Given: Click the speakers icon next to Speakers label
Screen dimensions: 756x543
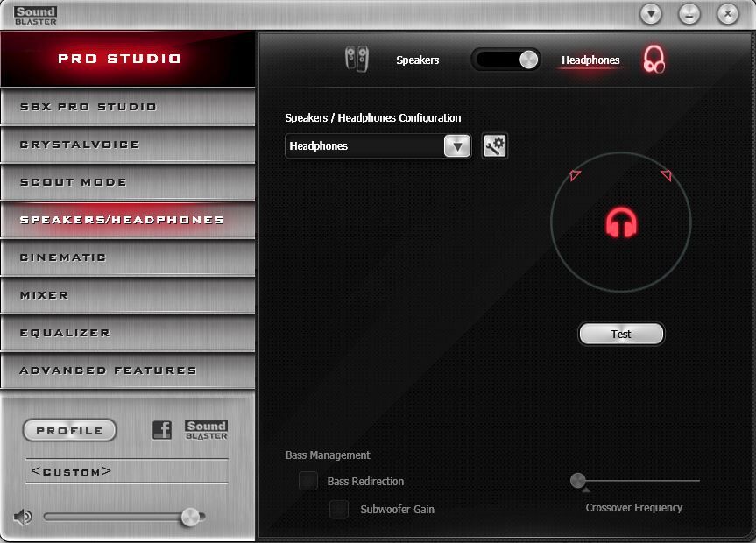Looking at the screenshot, I should (357, 60).
